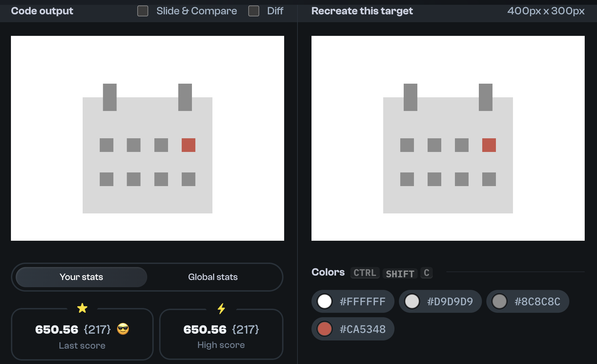Screen dimensions: 597x364
Task: Select the High score value 650.56
Action: [x=205, y=330]
